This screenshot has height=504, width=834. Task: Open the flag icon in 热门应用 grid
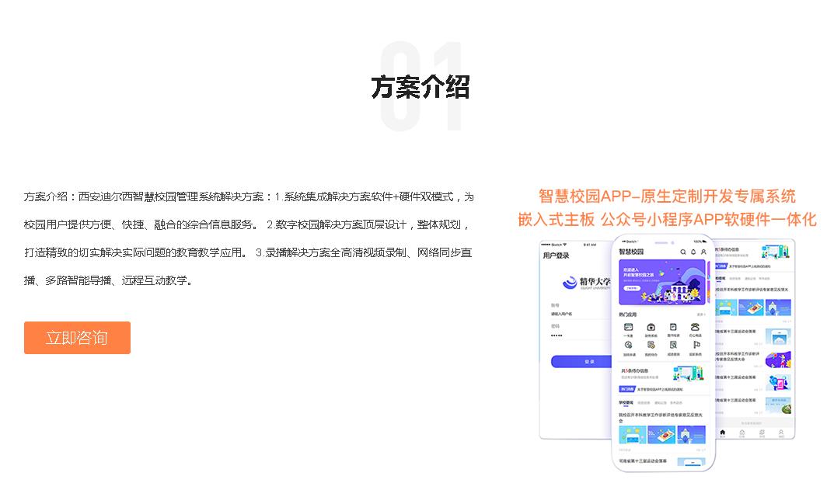pos(696,346)
